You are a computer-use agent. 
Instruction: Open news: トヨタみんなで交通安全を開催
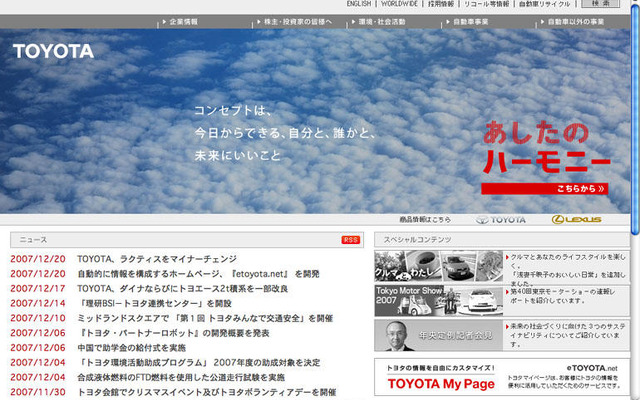coord(205,318)
